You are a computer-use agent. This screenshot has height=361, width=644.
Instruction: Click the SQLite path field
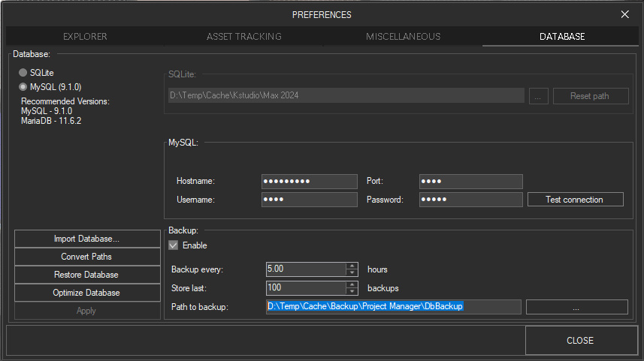[346, 95]
